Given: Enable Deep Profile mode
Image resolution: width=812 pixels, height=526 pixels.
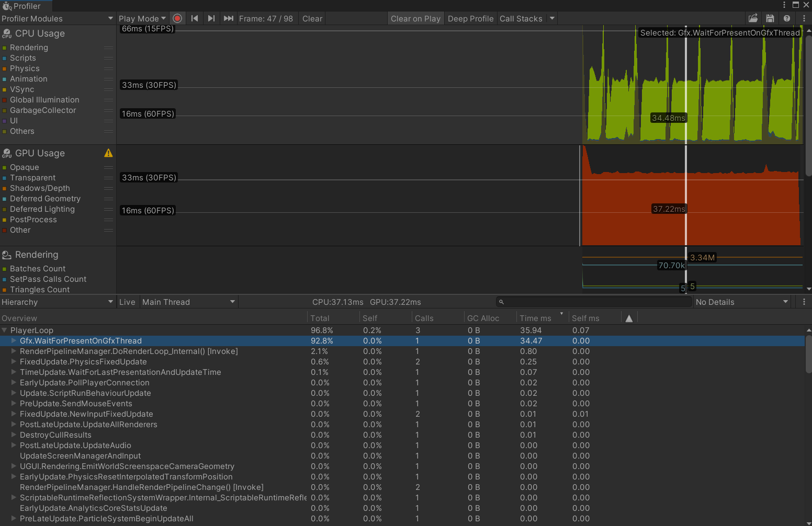Looking at the screenshot, I should [470, 18].
